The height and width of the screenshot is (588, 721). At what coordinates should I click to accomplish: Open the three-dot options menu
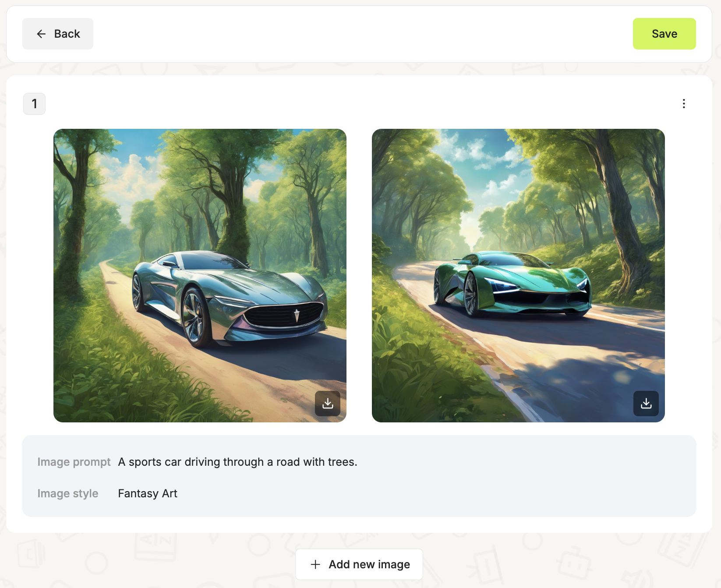(x=684, y=104)
